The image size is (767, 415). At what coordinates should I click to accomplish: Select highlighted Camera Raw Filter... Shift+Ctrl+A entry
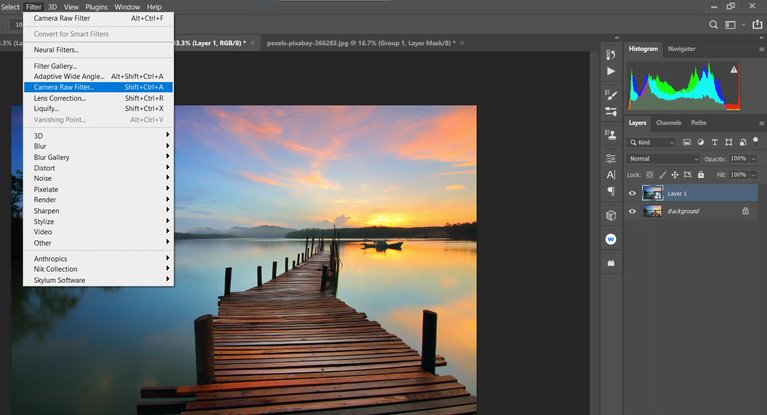(x=98, y=87)
